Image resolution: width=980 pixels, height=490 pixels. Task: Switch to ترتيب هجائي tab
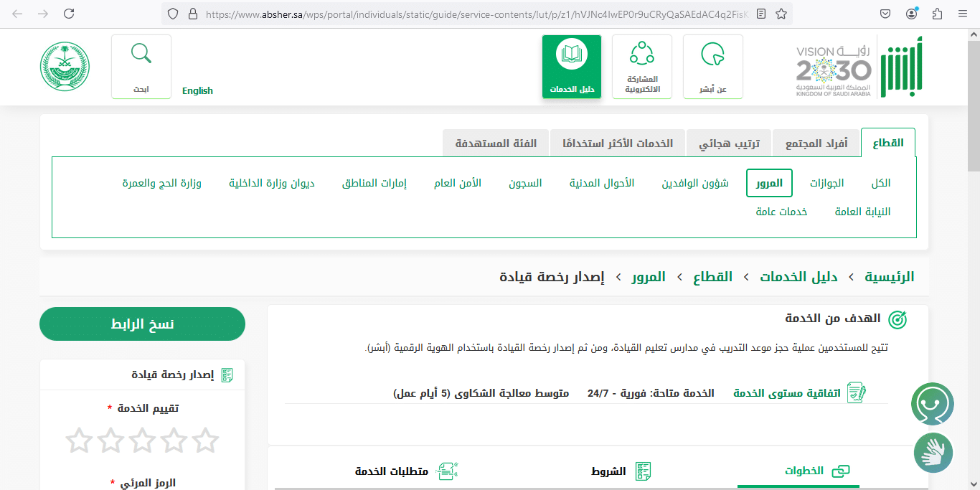729,143
